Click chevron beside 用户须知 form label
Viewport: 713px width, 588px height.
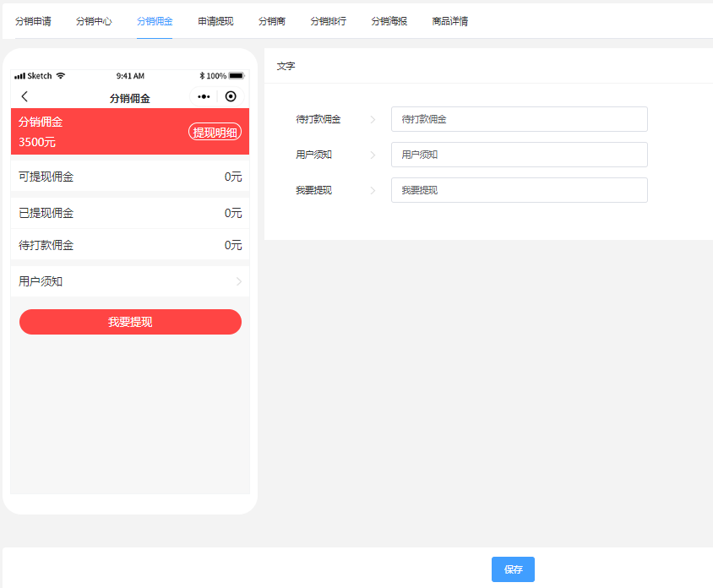click(373, 155)
